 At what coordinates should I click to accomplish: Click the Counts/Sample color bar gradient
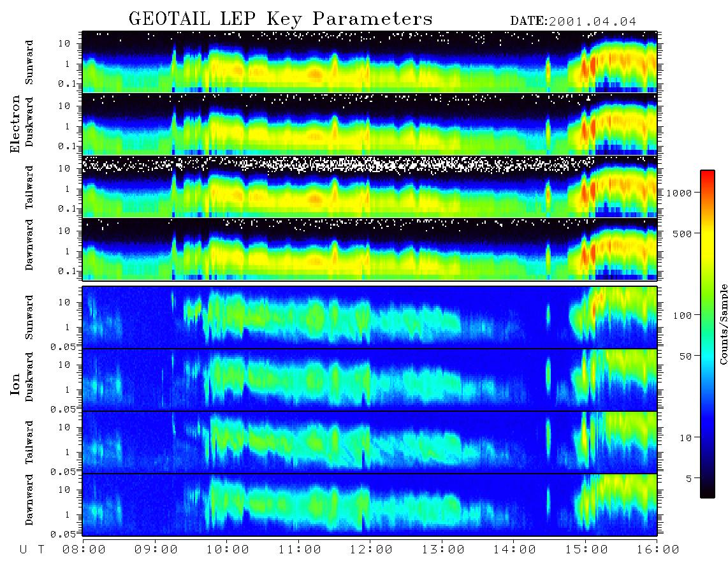point(708,334)
